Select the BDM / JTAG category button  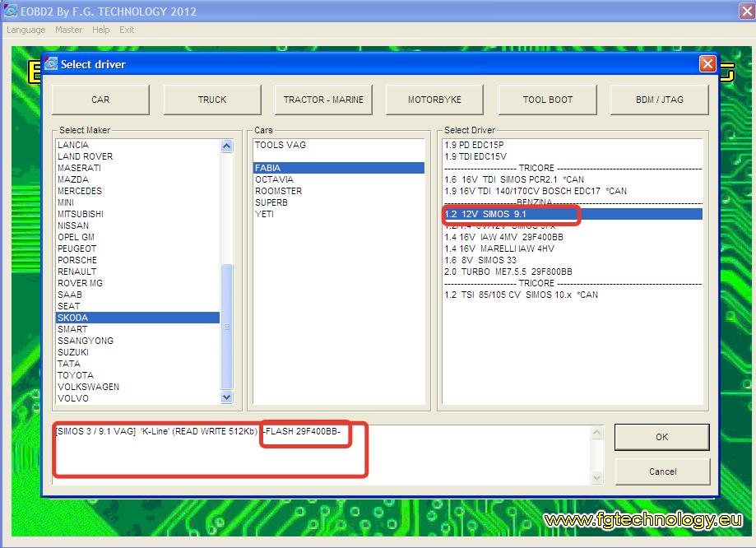(660, 100)
